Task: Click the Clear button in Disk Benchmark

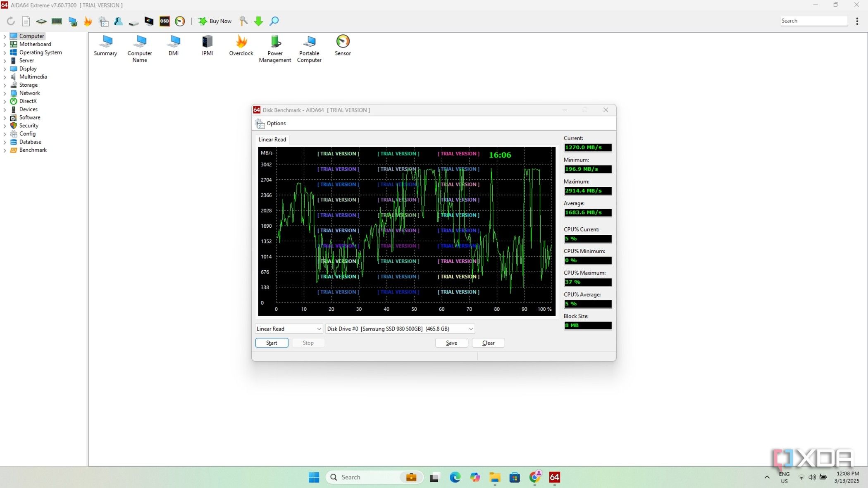Action: click(x=488, y=343)
